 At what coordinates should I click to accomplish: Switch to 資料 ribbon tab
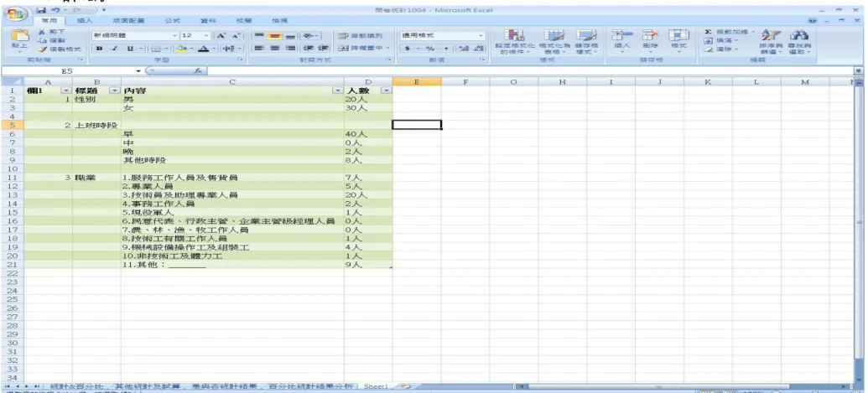click(208, 20)
